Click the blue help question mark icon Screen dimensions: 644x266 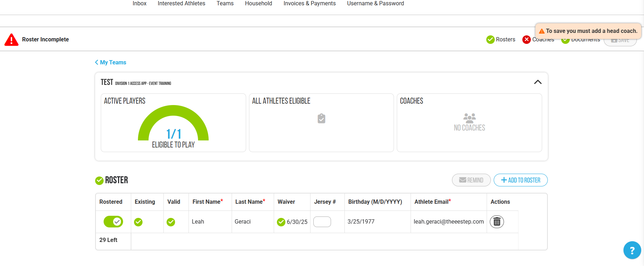[x=632, y=250]
